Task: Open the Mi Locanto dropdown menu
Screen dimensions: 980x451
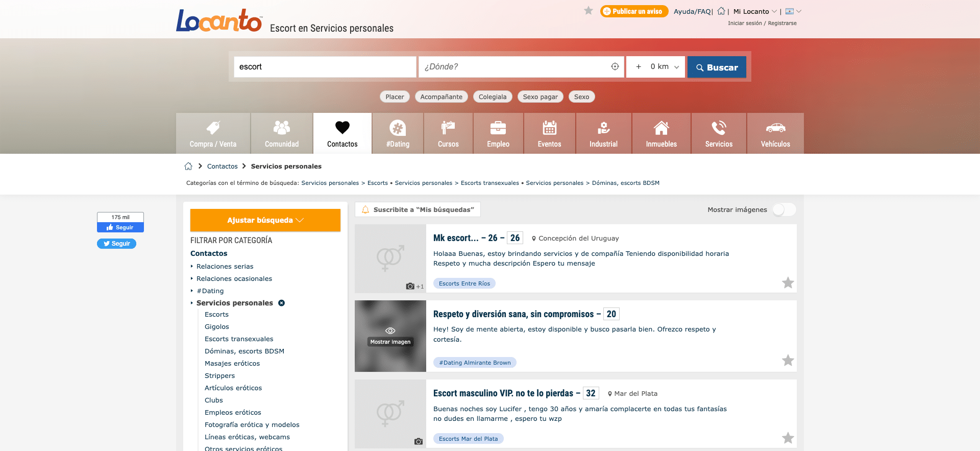Action: (x=755, y=11)
